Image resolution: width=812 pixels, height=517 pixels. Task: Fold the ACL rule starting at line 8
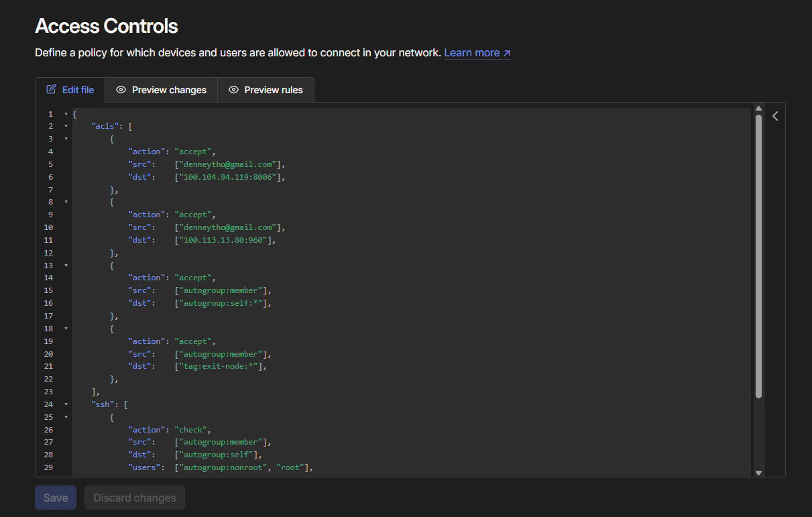pyautogui.click(x=66, y=202)
